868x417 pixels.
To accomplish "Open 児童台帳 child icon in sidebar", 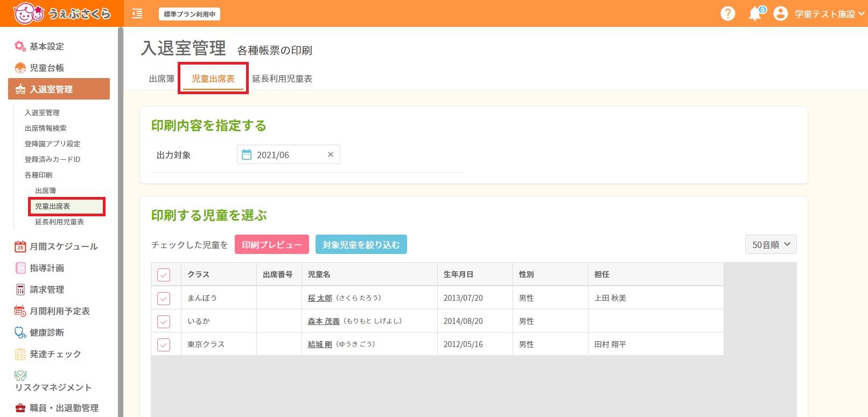I will tap(20, 68).
